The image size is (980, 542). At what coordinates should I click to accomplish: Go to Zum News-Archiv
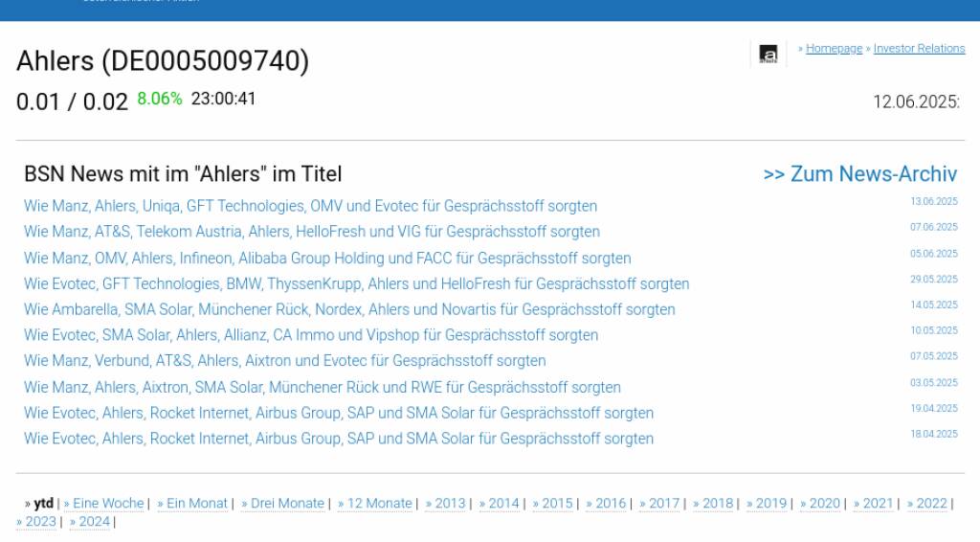click(859, 174)
